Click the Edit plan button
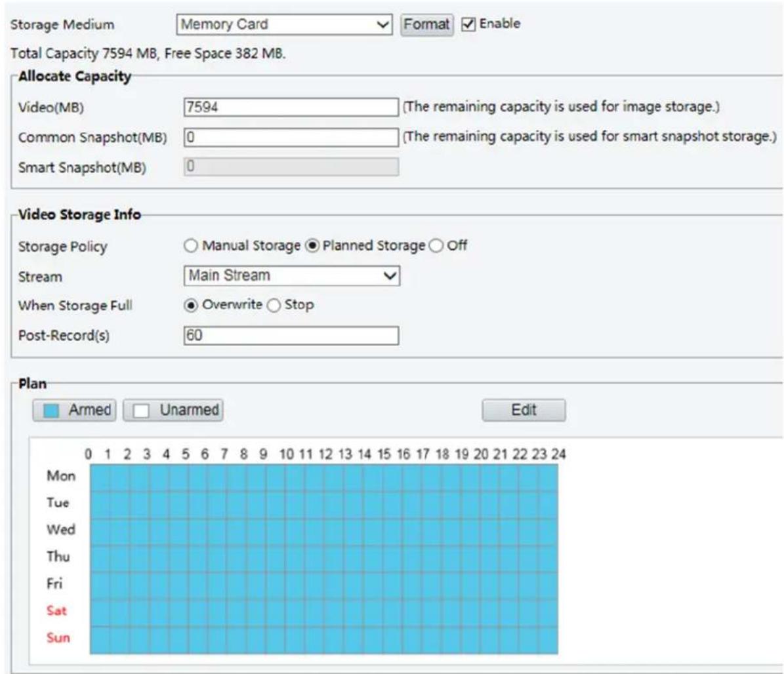 (524, 410)
